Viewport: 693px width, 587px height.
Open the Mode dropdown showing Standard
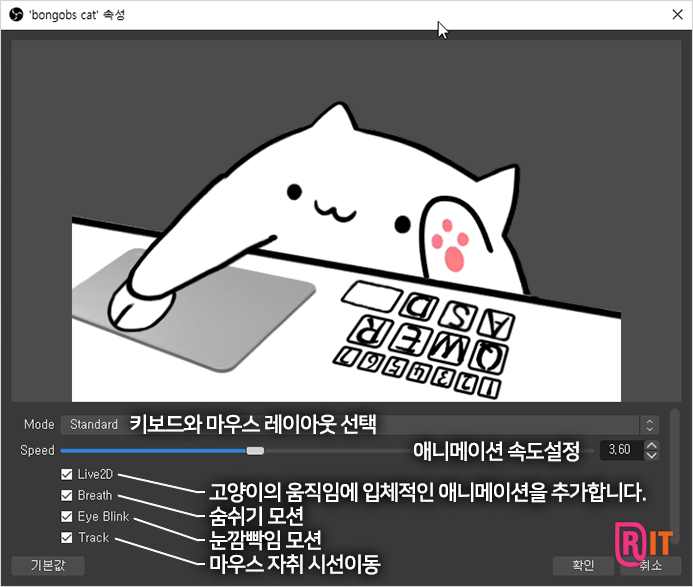pos(360,425)
